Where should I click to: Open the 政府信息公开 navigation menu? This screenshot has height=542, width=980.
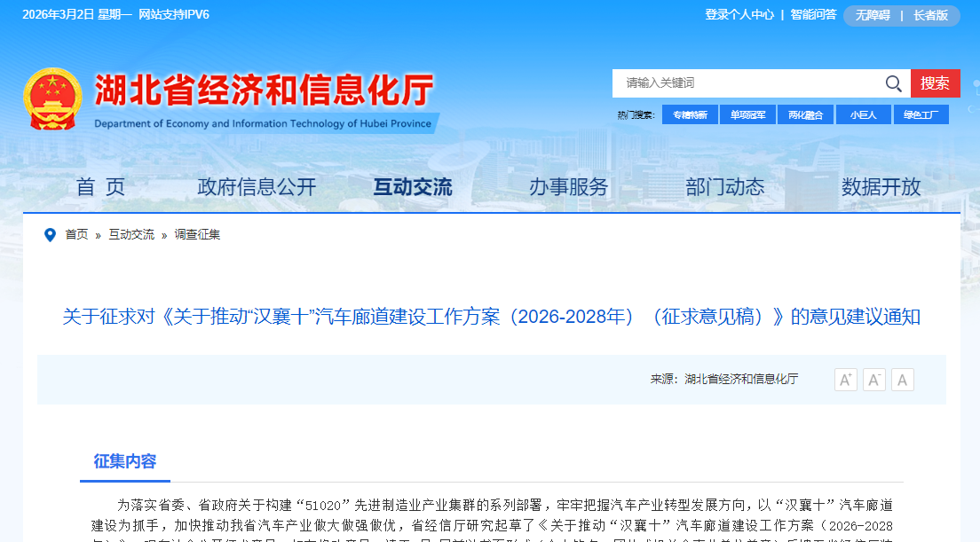pyautogui.click(x=257, y=187)
